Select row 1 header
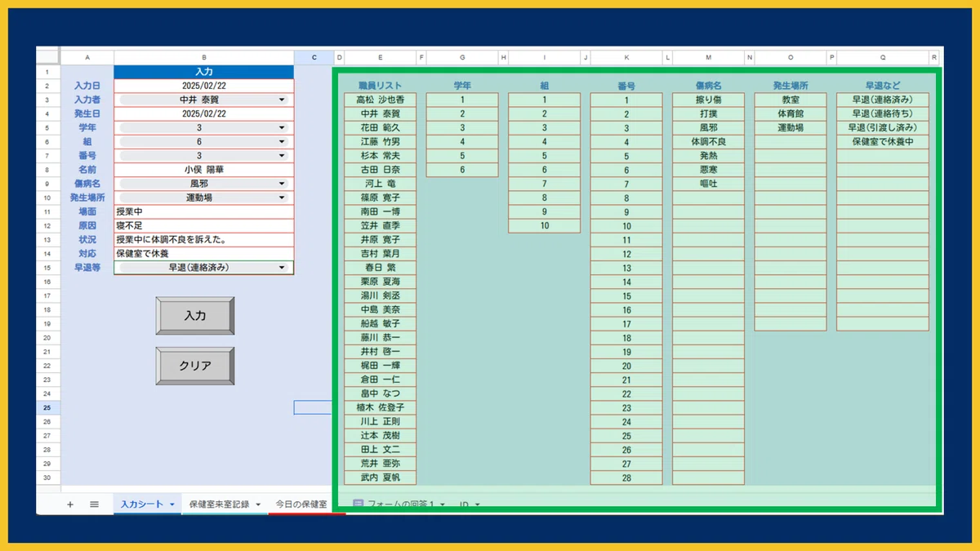Screen dimensions: 980x551 click(x=48, y=72)
